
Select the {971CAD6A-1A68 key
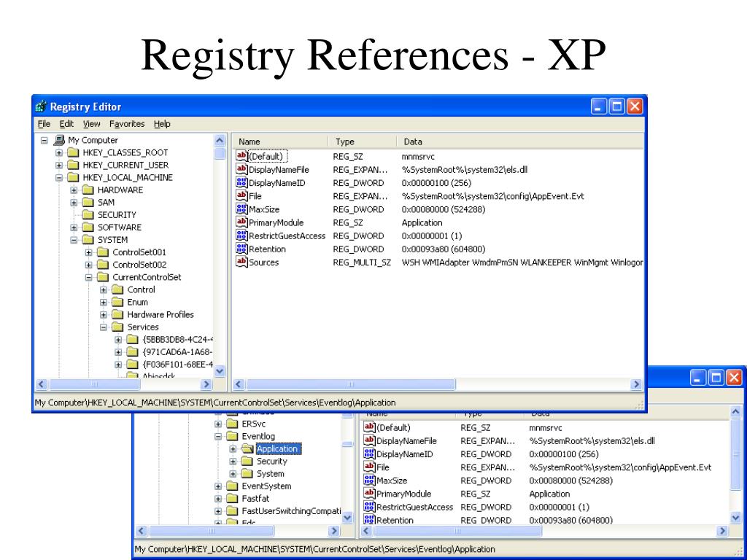point(177,352)
